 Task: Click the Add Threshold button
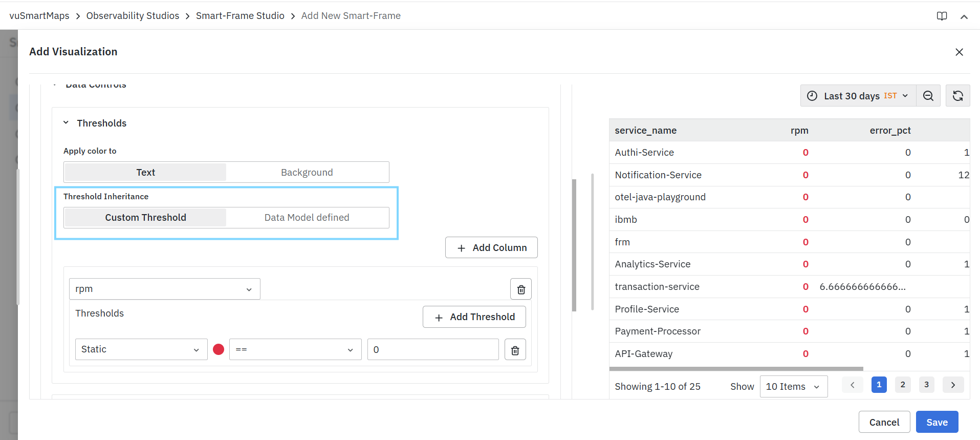click(x=474, y=317)
